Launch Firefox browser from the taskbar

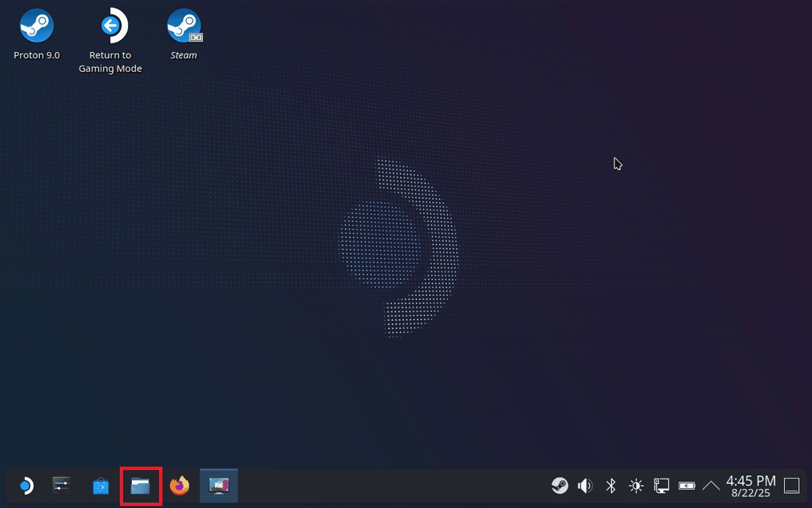tap(179, 486)
